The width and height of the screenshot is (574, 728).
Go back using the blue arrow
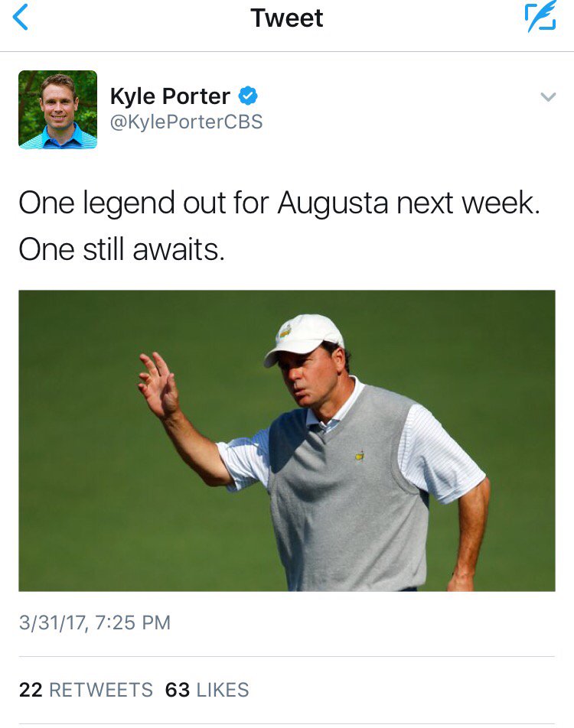pos(21,17)
